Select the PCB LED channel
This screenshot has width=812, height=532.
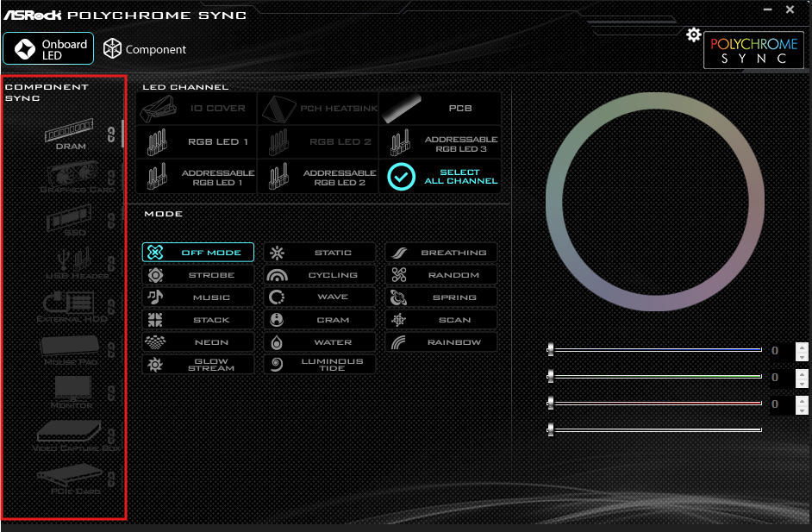(440, 109)
